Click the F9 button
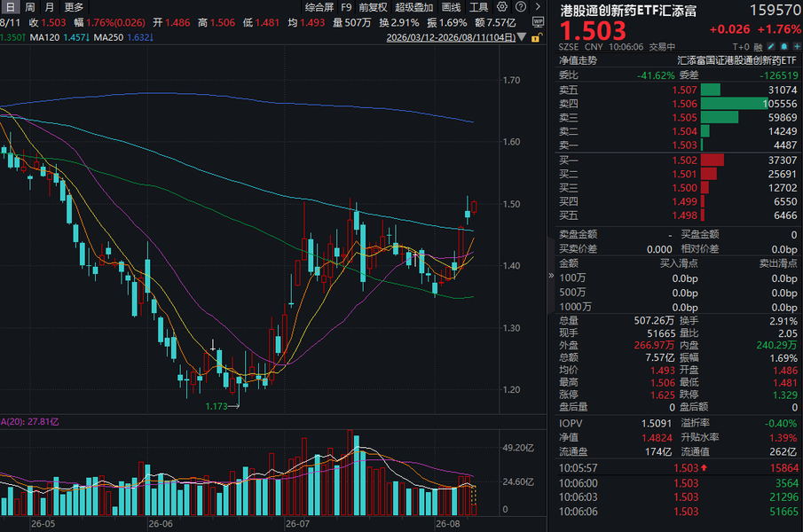This screenshot has width=803, height=532. tap(346, 7)
